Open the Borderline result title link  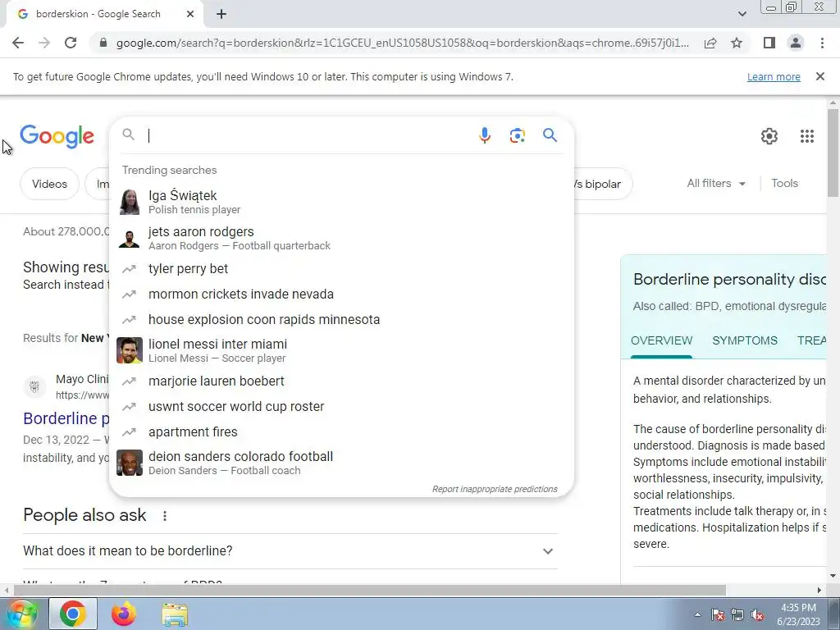(x=66, y=418)
